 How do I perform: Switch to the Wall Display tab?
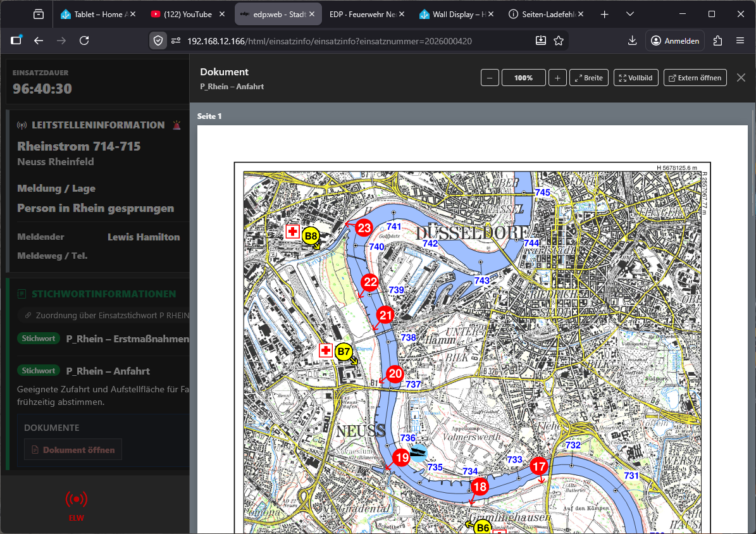coord(452,14)
